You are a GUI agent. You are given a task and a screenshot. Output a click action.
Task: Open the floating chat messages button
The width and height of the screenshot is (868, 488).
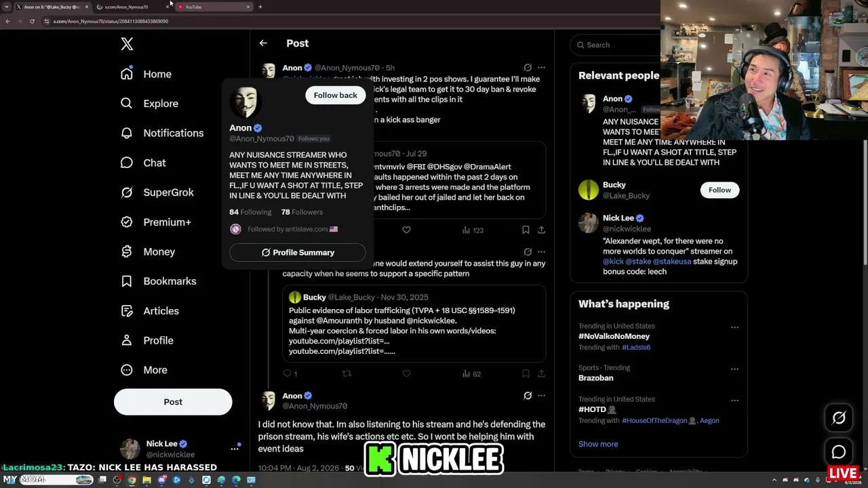click(x=839, y=452)
